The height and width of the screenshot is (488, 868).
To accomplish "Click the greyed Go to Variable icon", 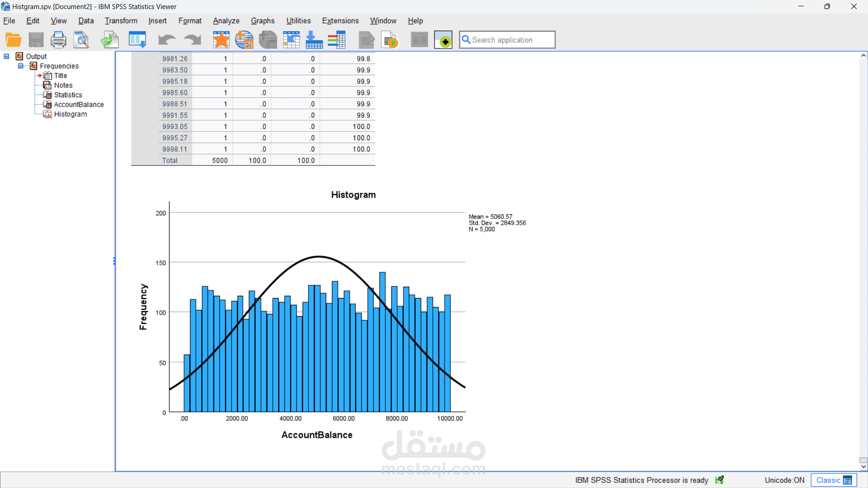I will (268, 40).
